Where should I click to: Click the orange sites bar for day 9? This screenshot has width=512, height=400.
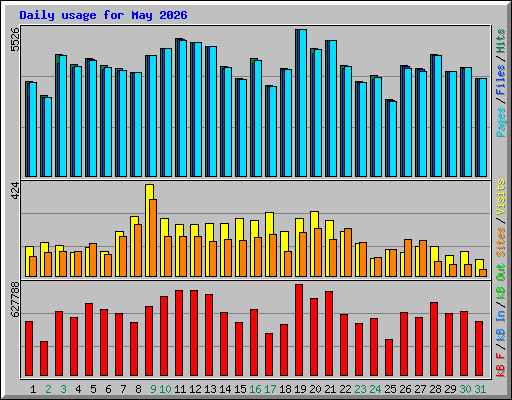(x=153, y=238)
